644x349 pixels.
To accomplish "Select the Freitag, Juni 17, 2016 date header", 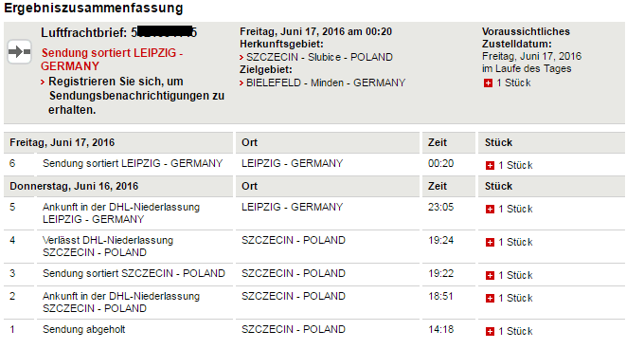I will (62, 142).
